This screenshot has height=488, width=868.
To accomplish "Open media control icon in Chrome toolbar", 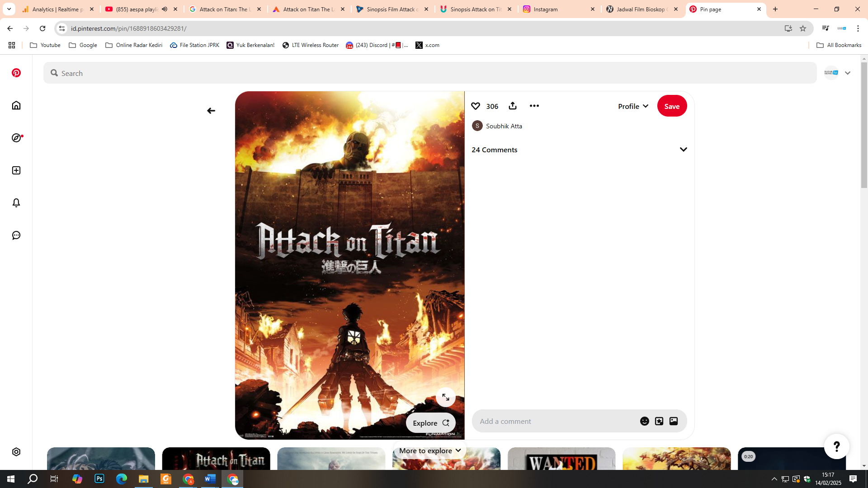I will (x=826, y=28).
